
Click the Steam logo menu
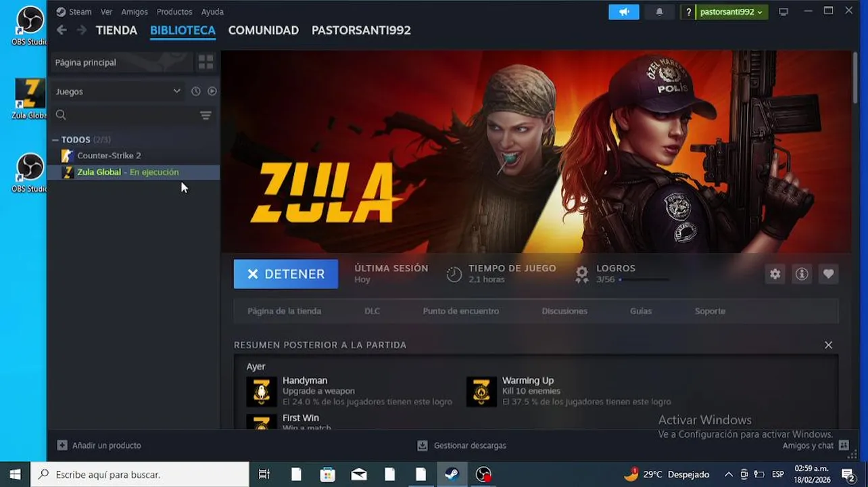pyautogui.click(x=74, y=11)
